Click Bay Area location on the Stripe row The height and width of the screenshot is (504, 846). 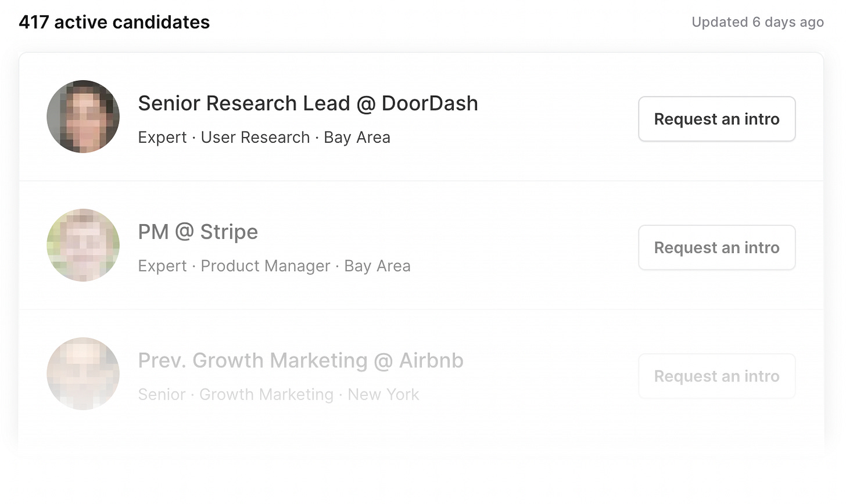coord(377,265)
